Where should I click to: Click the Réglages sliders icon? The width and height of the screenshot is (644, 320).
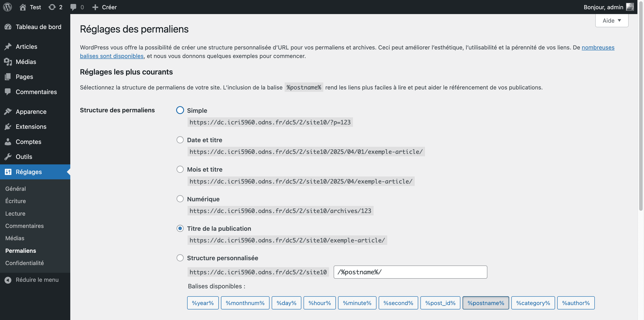tap(8, 172)
